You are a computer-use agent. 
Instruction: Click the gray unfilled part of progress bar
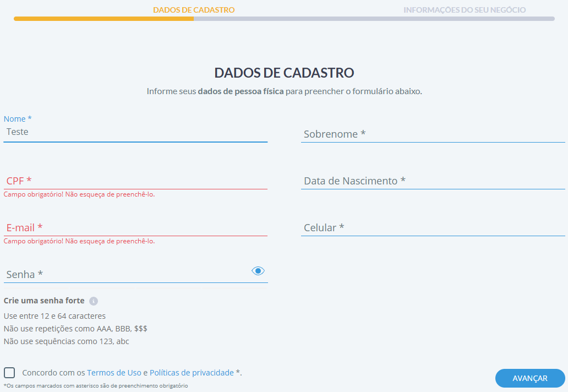click(374, 19)
